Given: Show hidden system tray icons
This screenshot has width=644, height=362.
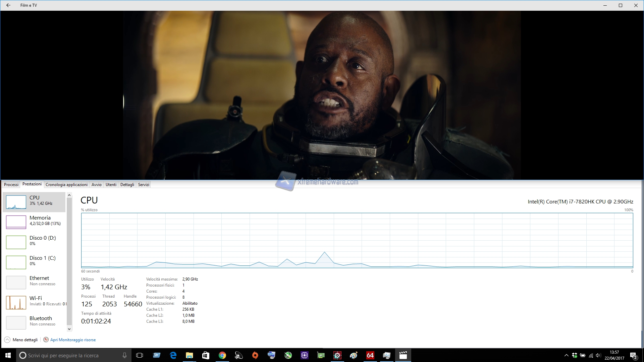Looking at the screenshot, I should pyautogui.click(x=567, y=355).
